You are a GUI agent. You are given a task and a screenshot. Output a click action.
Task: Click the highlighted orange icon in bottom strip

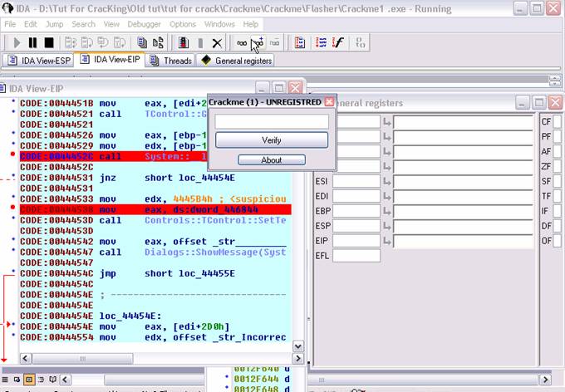pyautogui.click(x=29, y=380)
